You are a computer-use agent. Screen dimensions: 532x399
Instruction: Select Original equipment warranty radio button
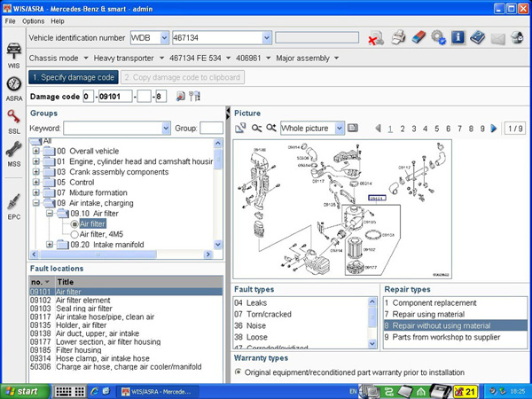point(239,372)
